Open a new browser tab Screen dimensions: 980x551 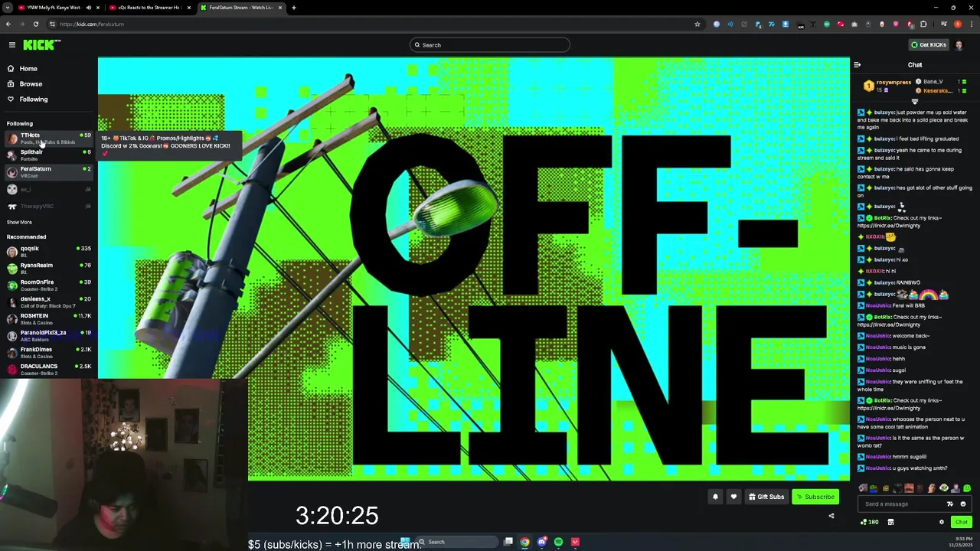[x=294, y=8]
